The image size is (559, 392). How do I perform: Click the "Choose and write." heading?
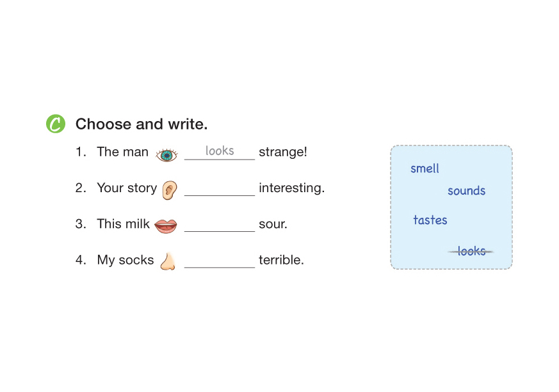(142, 124)
